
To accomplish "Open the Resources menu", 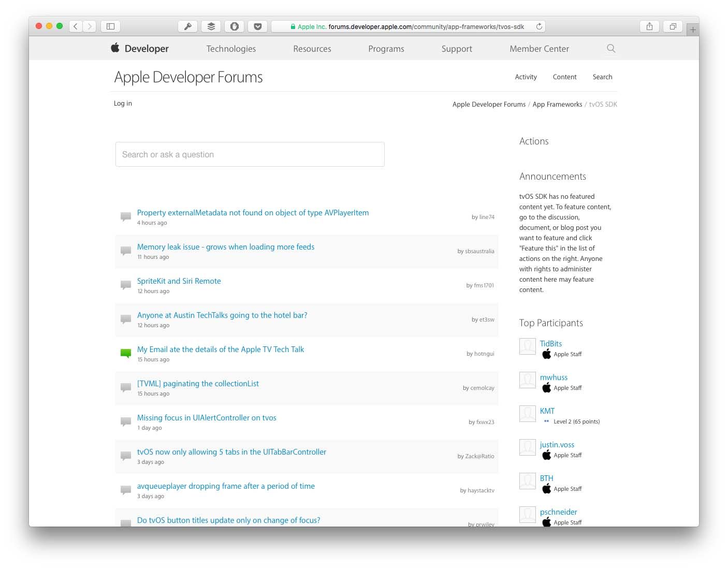I will 312,49.
